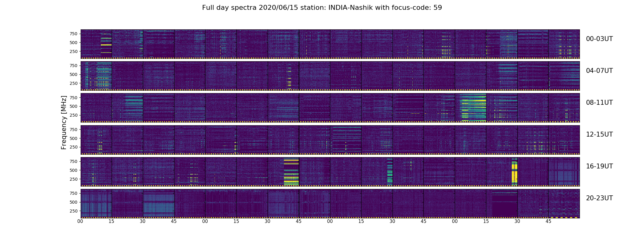Select the '04-07UT' row label

point(599,71)
